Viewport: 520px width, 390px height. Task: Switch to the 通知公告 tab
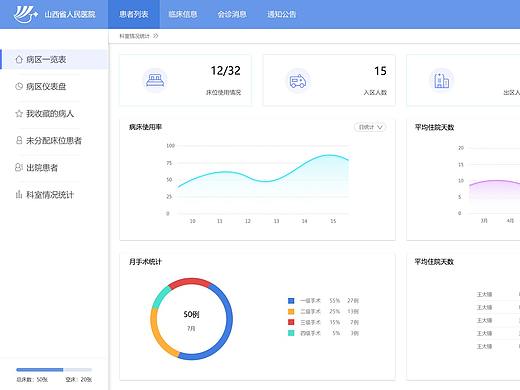(x=282, y=14)
